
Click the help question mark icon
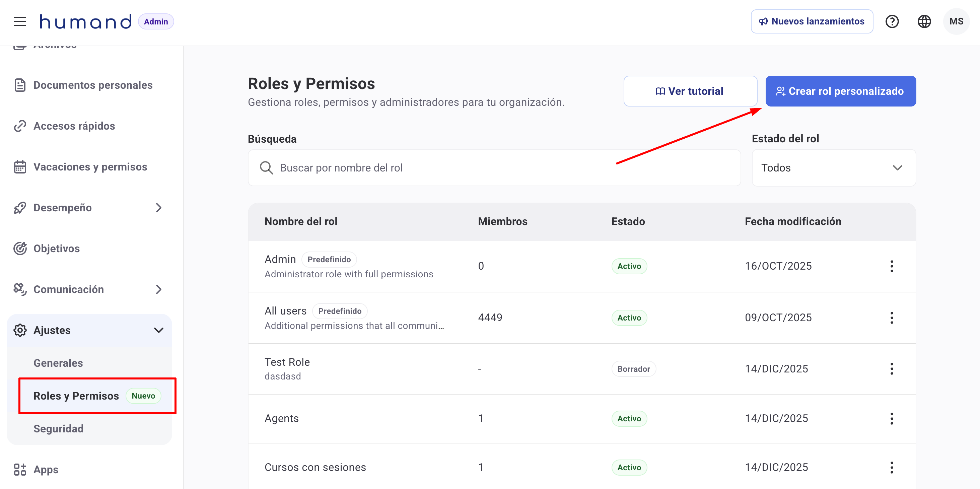click(892, 21)
